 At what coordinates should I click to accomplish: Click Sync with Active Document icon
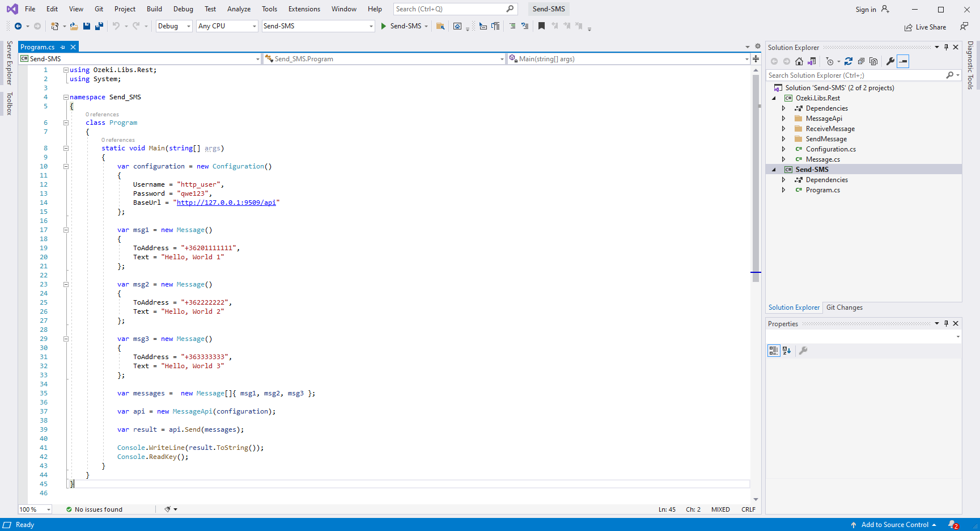coord(849,61)
